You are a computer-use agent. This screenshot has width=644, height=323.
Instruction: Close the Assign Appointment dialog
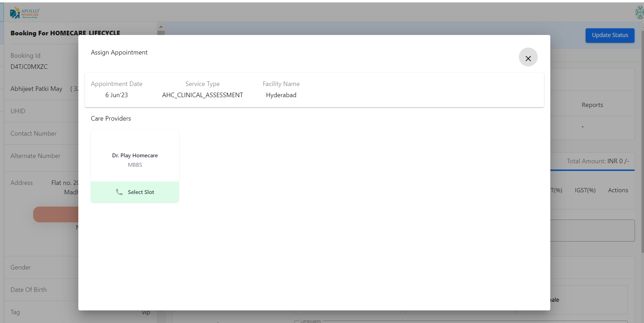point(528,58)
